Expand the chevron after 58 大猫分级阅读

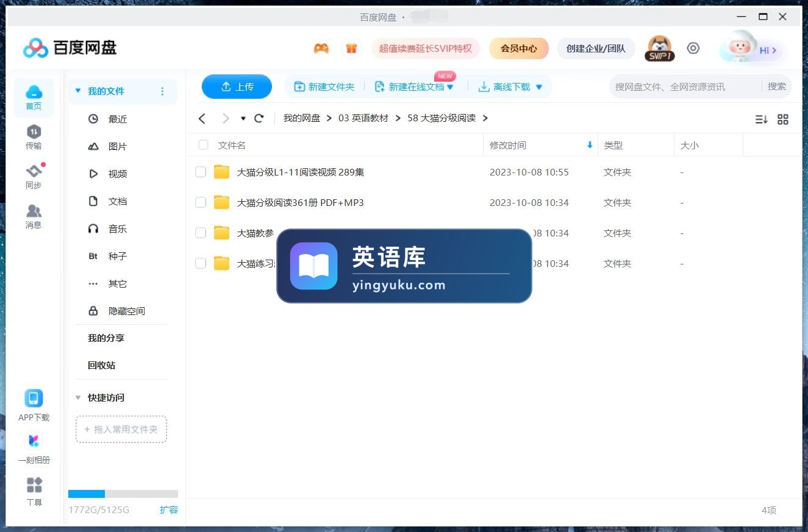tap(485, 118)
